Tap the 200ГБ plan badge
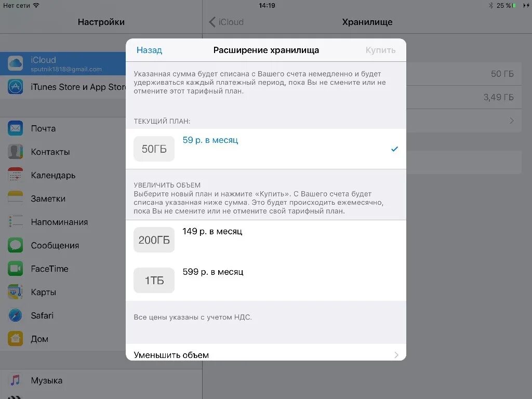The width and height of the screenshot is (532, 399). tap(154, 240)
